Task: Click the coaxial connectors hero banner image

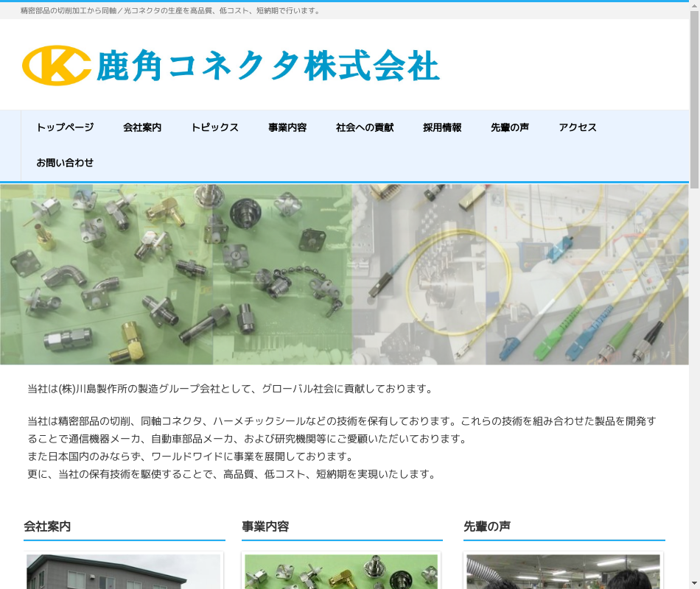Action: 175,274
